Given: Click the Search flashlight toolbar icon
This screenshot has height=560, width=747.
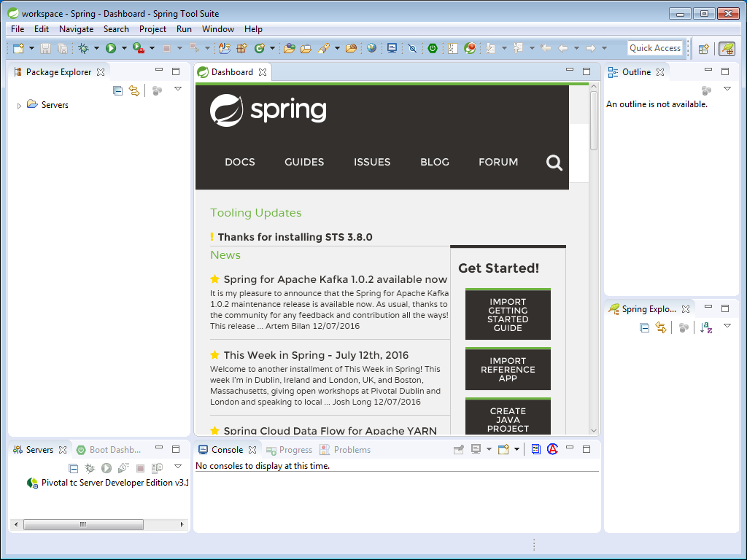Looking at the screenshot, I should coord(324,48).
